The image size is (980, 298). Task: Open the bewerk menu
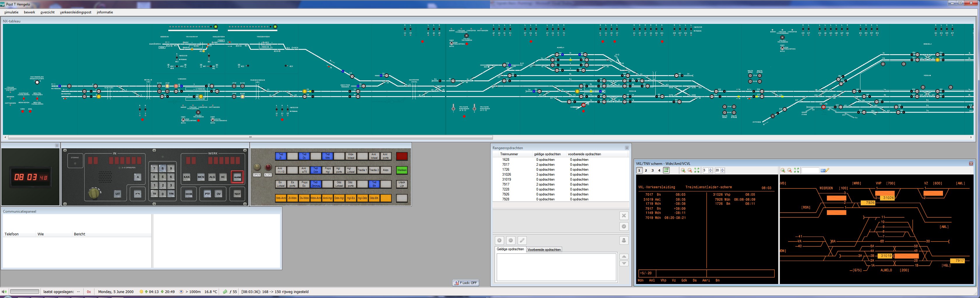(29, 12)
